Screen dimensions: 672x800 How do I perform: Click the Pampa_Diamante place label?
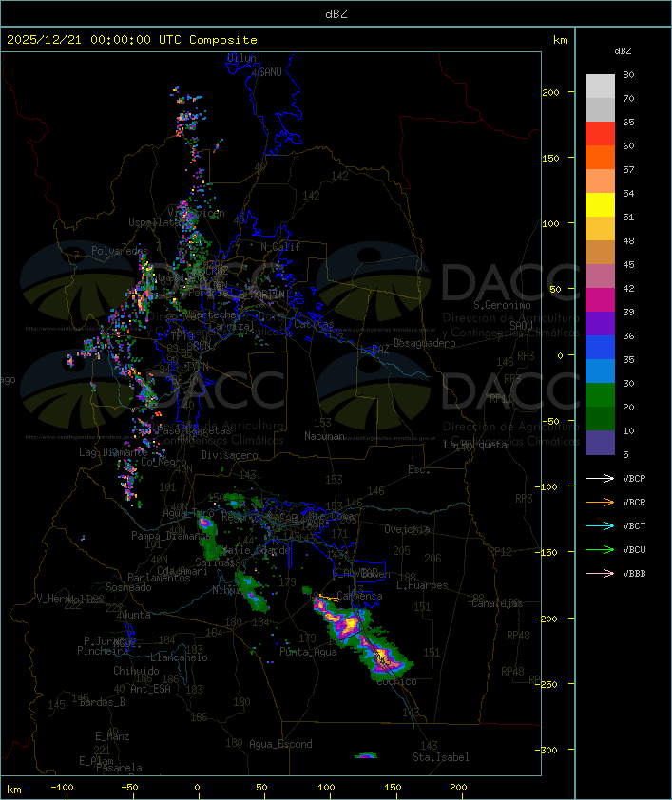171,536
